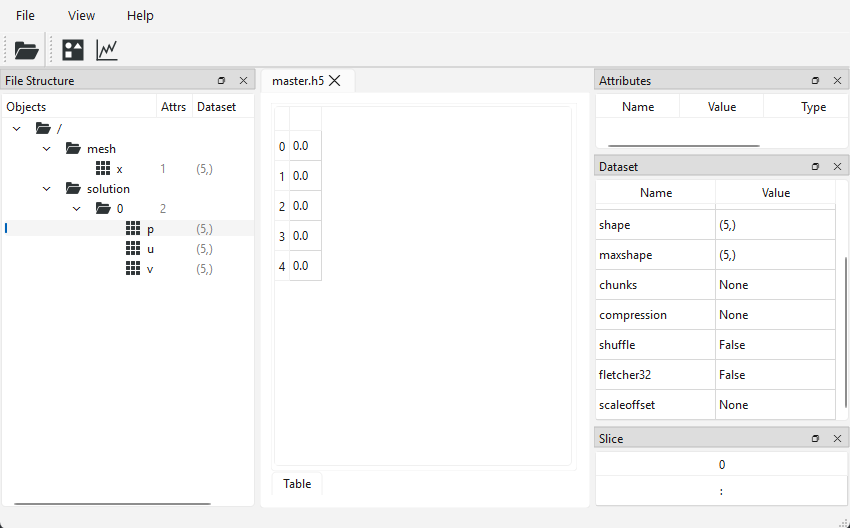The width and height of the screenshot is (850, 528).
Task: Float the Dataset panel
Action: [815, 167]
